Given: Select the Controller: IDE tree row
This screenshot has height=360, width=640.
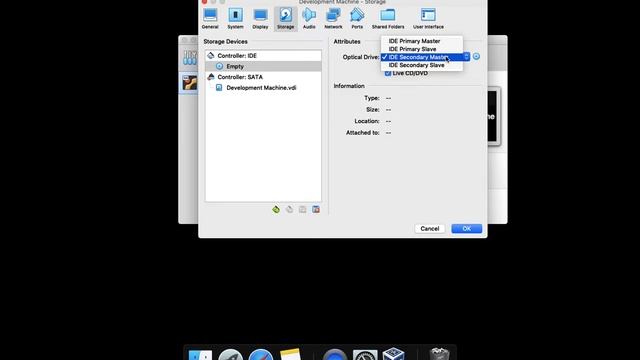Looking at the screenshot, I should 263,56.
